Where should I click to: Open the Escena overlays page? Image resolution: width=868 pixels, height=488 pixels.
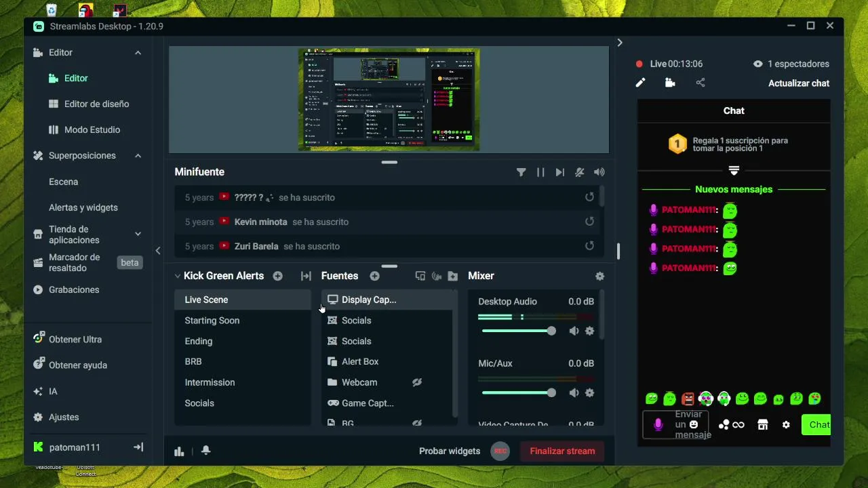(x=63, y=182)
